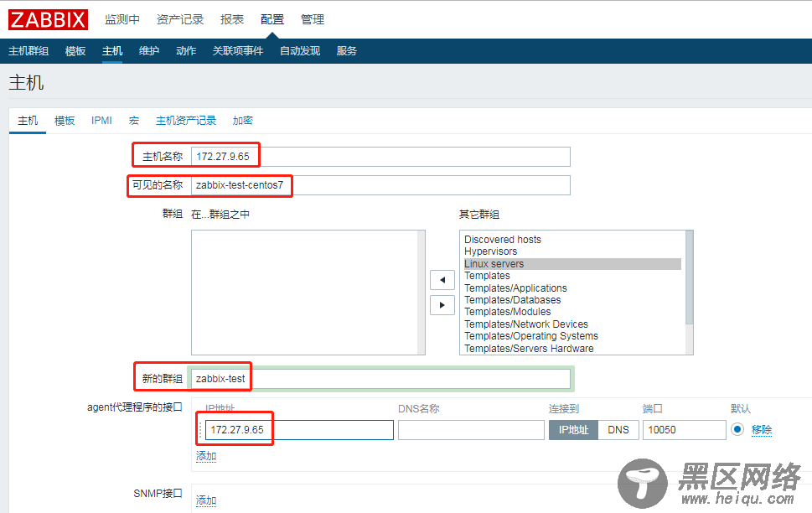Screen dimensions: 812x513
Task: Click the ZABBIX logo
Action: pyautogui.click(x=48, y=19)
